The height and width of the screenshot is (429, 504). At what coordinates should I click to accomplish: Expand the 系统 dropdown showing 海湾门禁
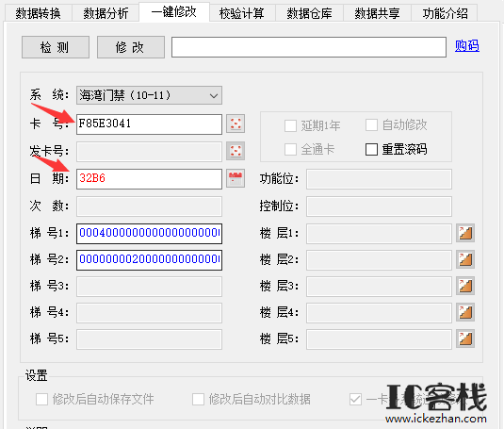pyautogui.click(x=149, y=95)
